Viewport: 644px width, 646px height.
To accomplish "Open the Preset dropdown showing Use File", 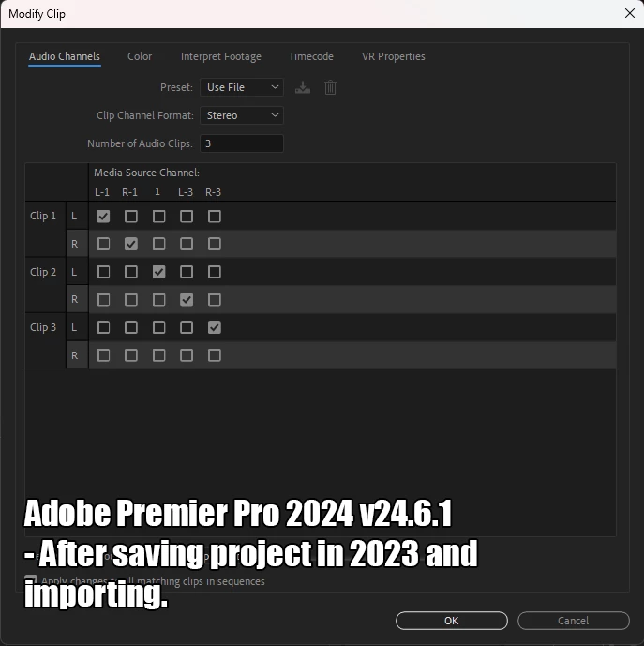I will 242,87.
